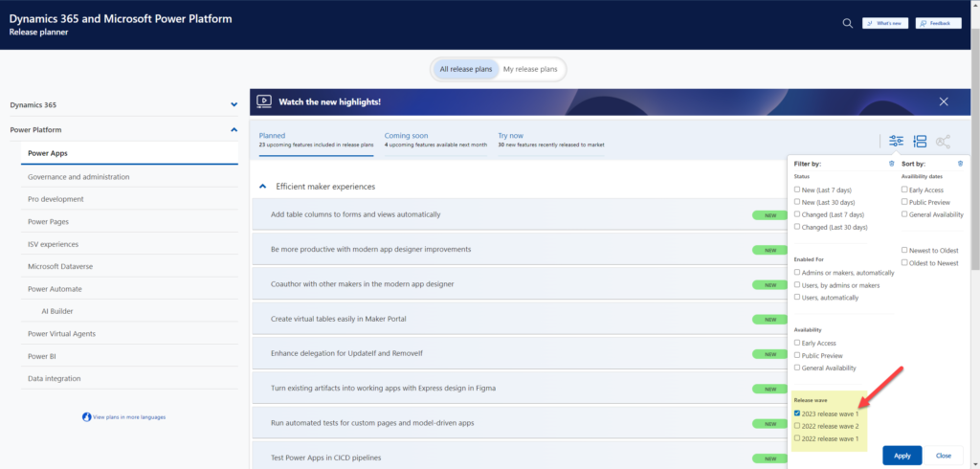The image size is (980, 469).
Task: Check General Availability under Availability filter
Action: [x=797, y=368]
